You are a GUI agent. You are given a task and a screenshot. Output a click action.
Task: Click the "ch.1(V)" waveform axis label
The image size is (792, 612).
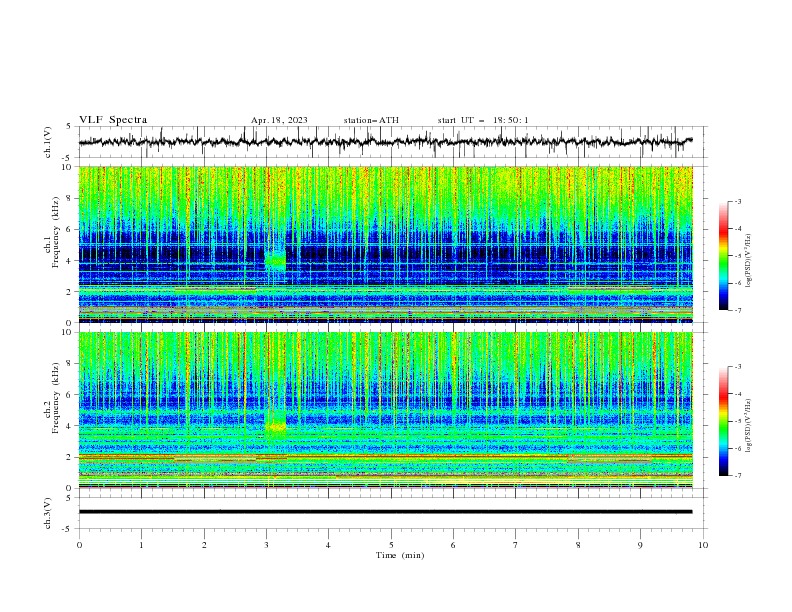pos(48,142)
